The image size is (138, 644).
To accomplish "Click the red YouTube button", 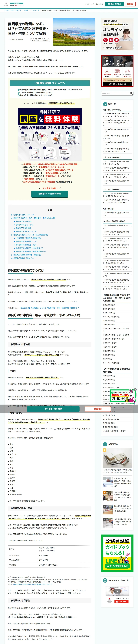I will pyautogui.click(x=121, y=602).
